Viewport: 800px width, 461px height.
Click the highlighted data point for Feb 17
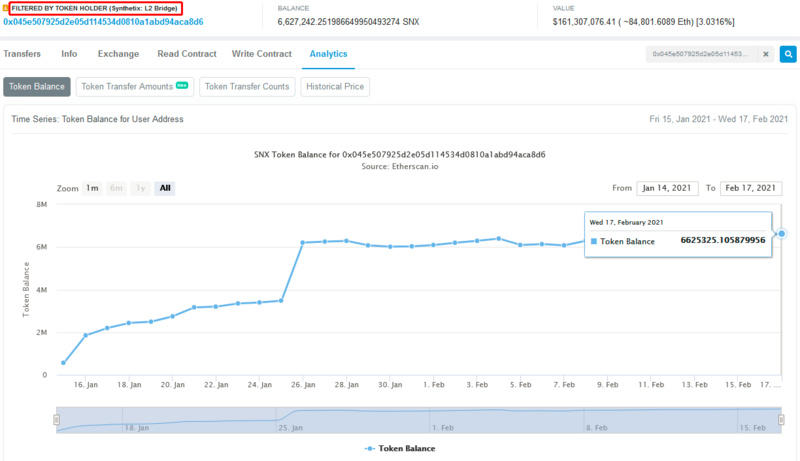click(782, 234)
